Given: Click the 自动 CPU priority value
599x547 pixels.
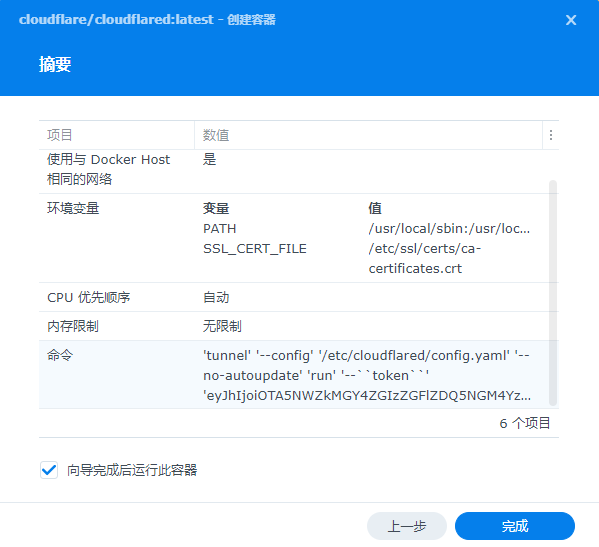Looking at the screenshot, I should pyautogui.click(x=216, y=297).
